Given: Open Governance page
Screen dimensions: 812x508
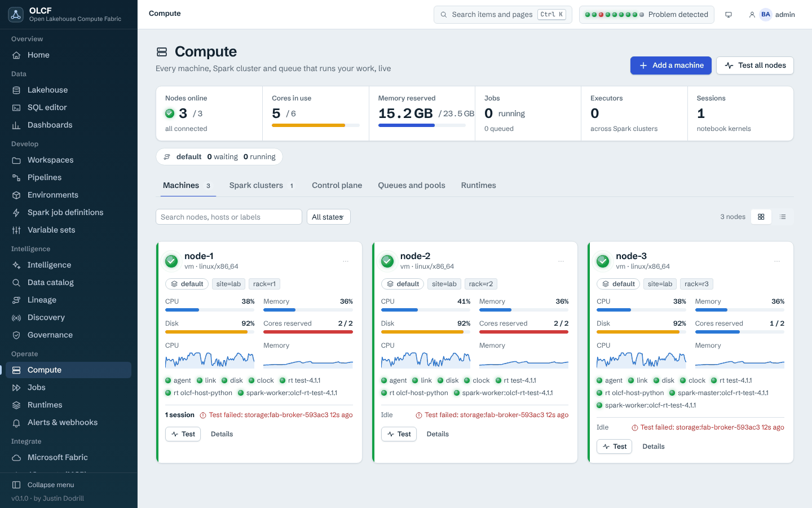Looking at the screenshot, I should point(68,335).
